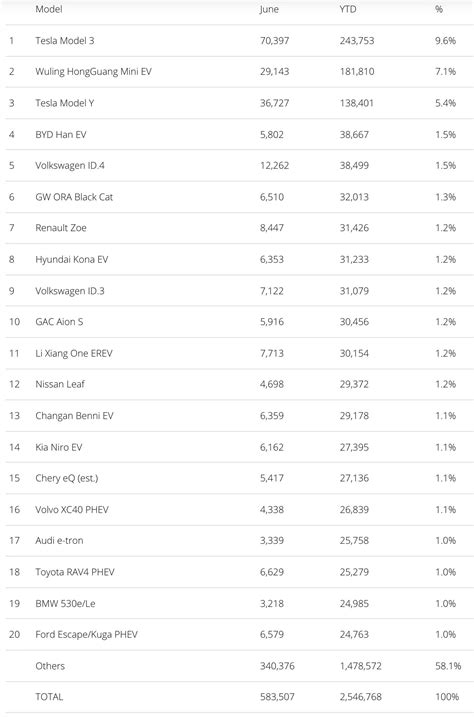474x717 pixels.
Task: Select the Others row label
Action: (x=50, y=666)
